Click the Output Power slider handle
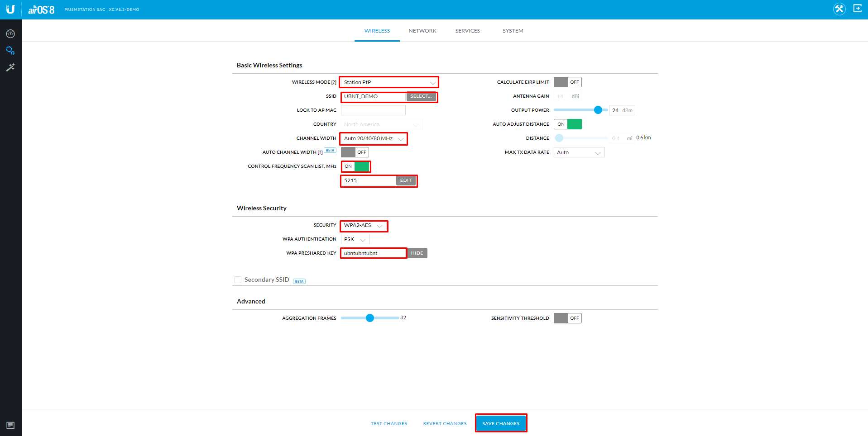The image size is (868, 436). tap(598, 110)
